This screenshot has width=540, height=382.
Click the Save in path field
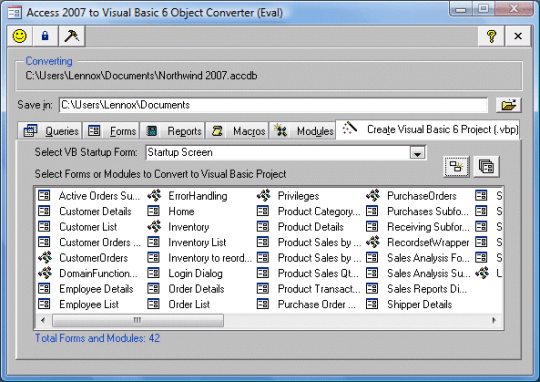click(273, 105)
